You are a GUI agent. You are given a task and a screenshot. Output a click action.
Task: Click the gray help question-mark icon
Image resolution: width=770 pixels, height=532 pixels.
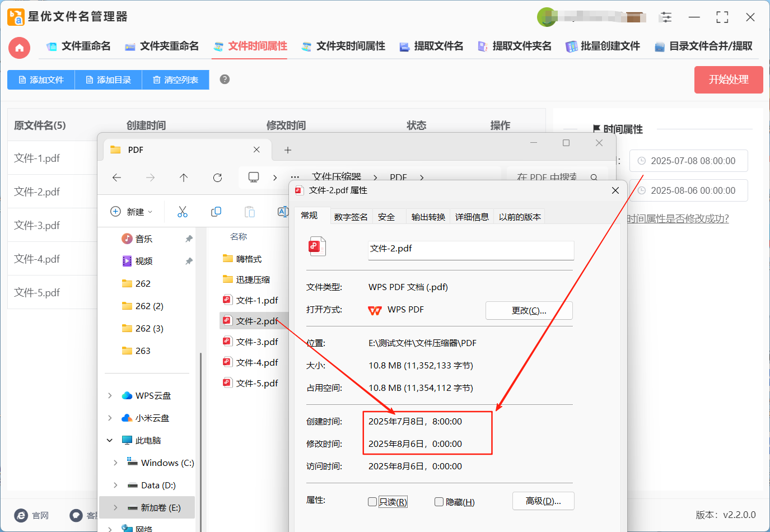(225, 80)
